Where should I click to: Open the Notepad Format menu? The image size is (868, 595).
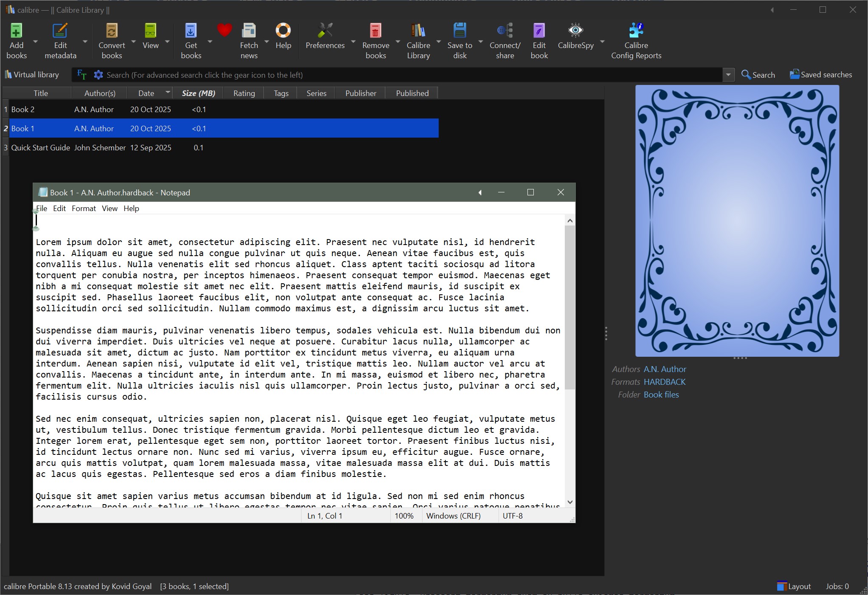pos(84,209)
